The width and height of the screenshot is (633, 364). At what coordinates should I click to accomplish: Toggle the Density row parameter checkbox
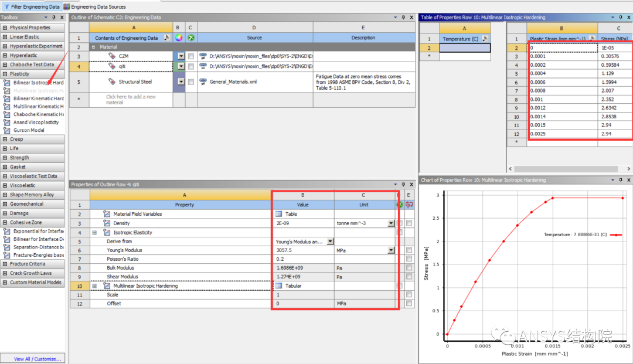409,223
